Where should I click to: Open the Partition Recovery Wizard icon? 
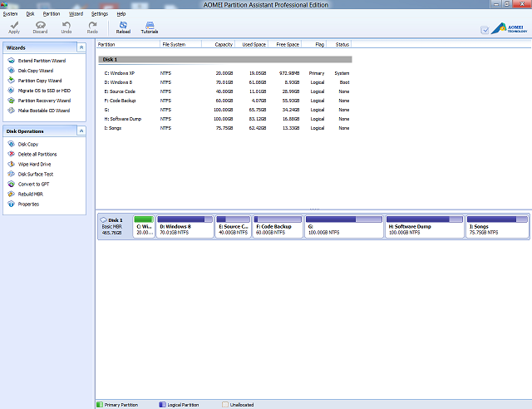click(11, 101)
